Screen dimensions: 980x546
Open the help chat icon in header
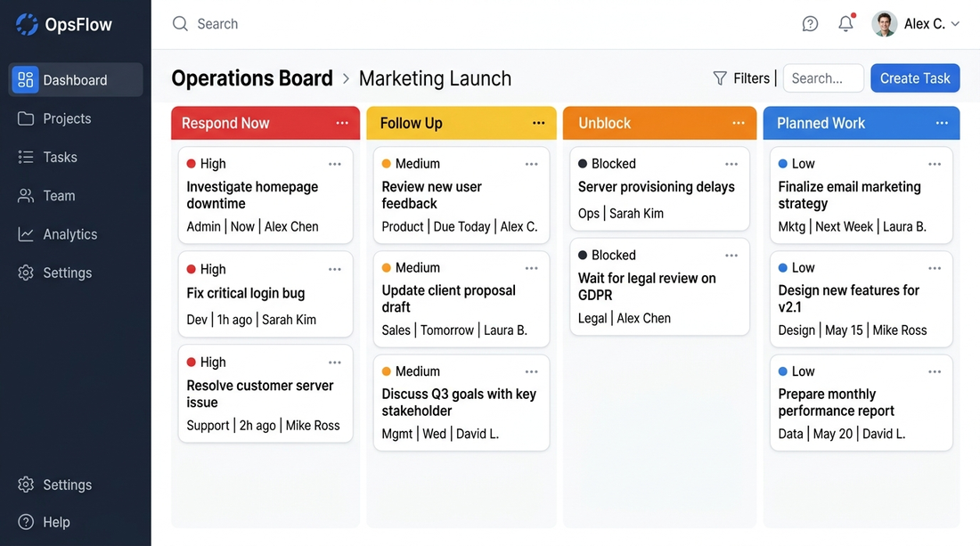[810, 24]
